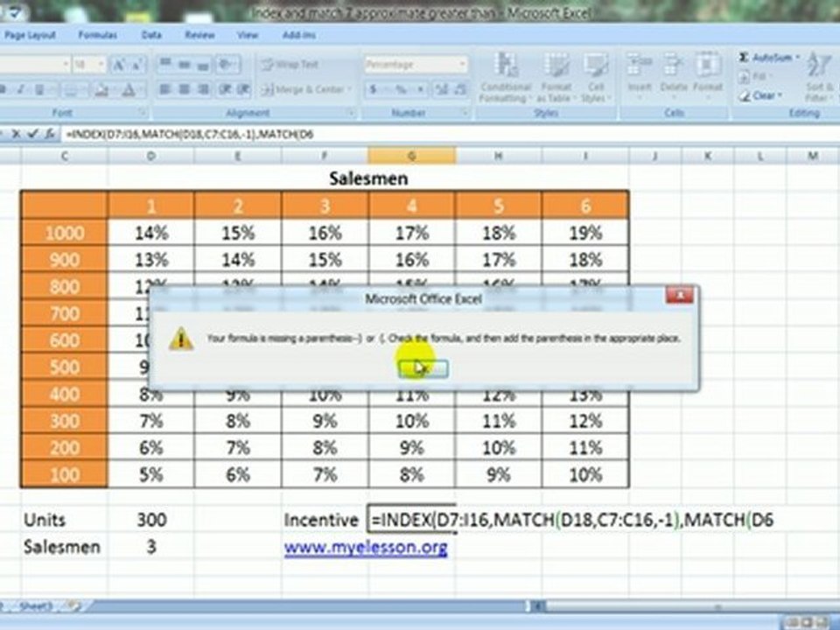Open the Clear eraser menu
The width and height of the screenshot is (840, 630).
pyautogui.click(x=760, y=96)
